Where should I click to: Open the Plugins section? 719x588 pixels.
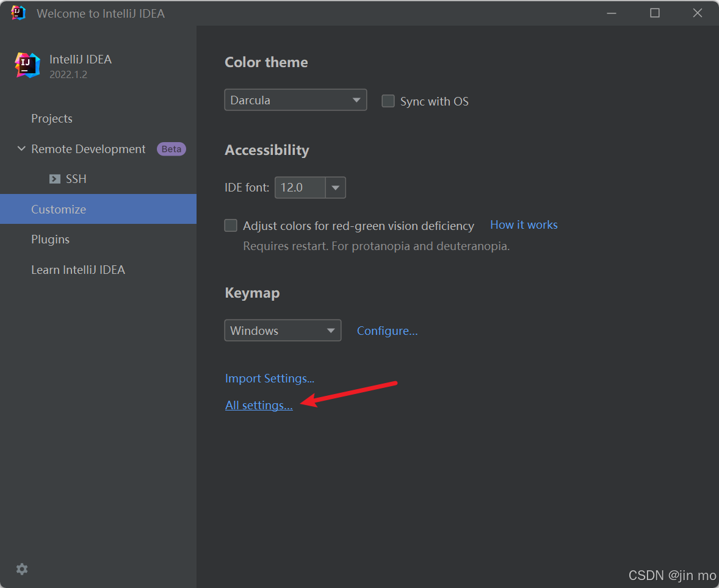(51, 239)
